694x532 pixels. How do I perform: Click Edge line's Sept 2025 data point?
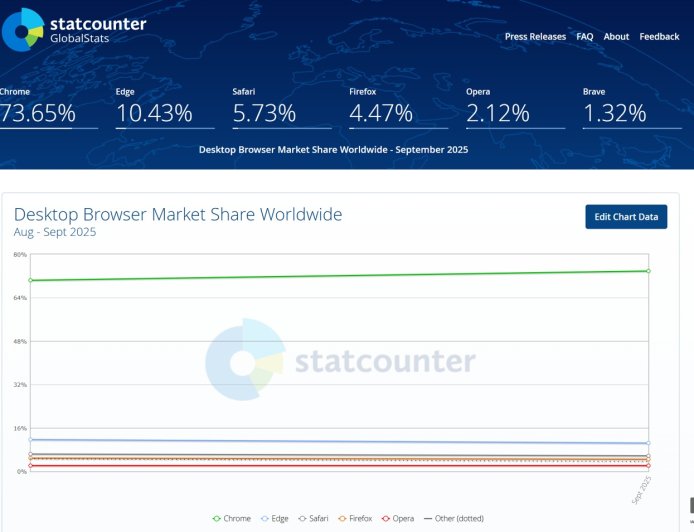pyautogui.click(x=648, y=443)
